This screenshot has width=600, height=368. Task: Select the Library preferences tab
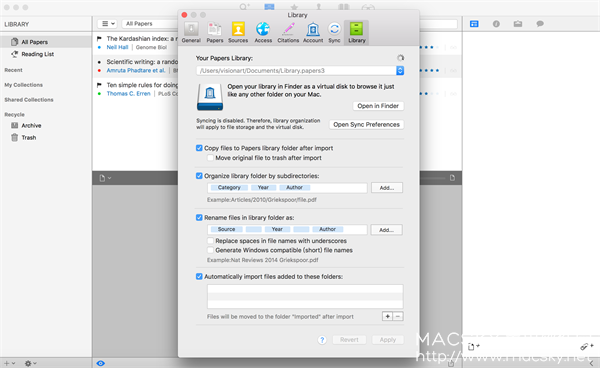pos(357,33)
